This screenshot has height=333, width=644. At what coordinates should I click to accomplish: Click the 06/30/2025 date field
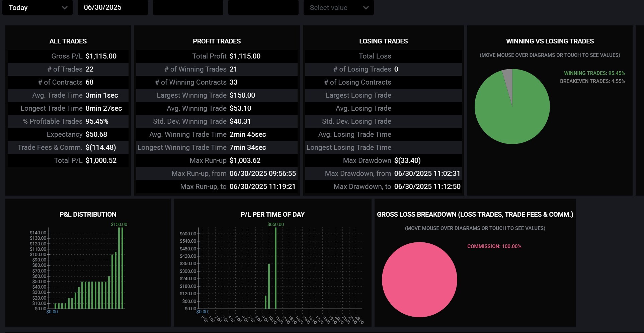112,8
